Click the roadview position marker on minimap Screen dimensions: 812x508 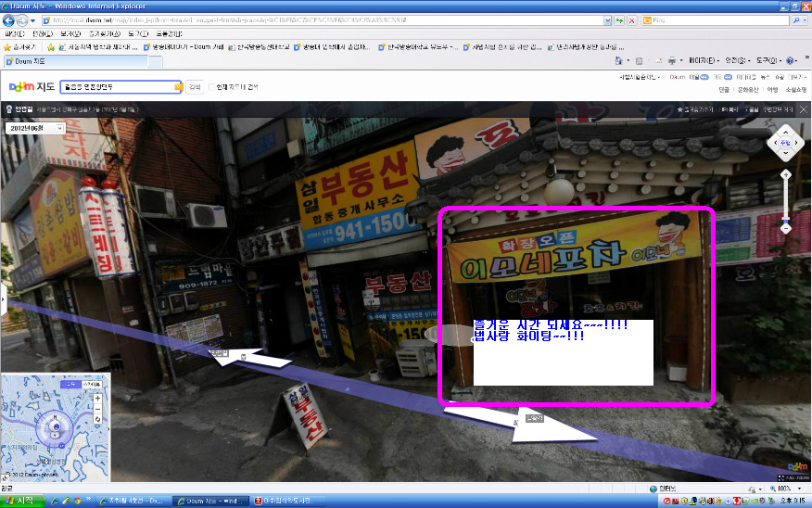coord(55,429)
